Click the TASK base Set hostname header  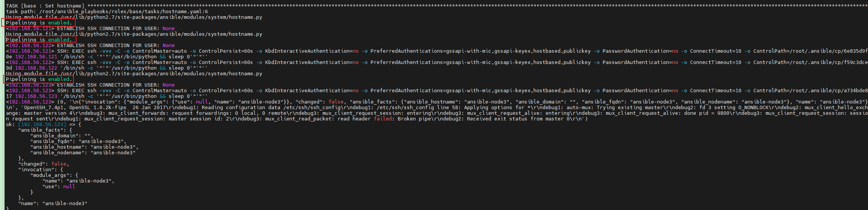pos(45,6)
